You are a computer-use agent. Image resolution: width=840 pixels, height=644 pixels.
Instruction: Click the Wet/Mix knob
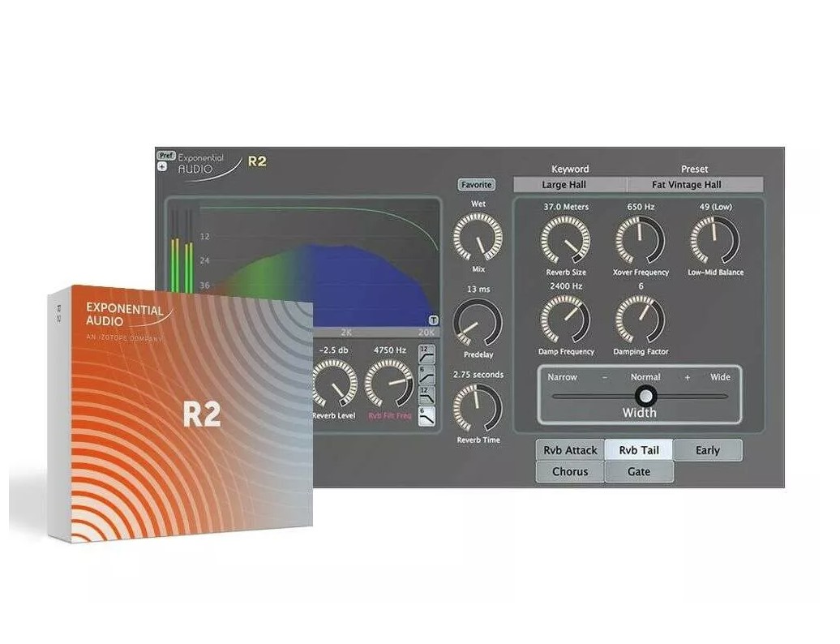coord(478,237)
